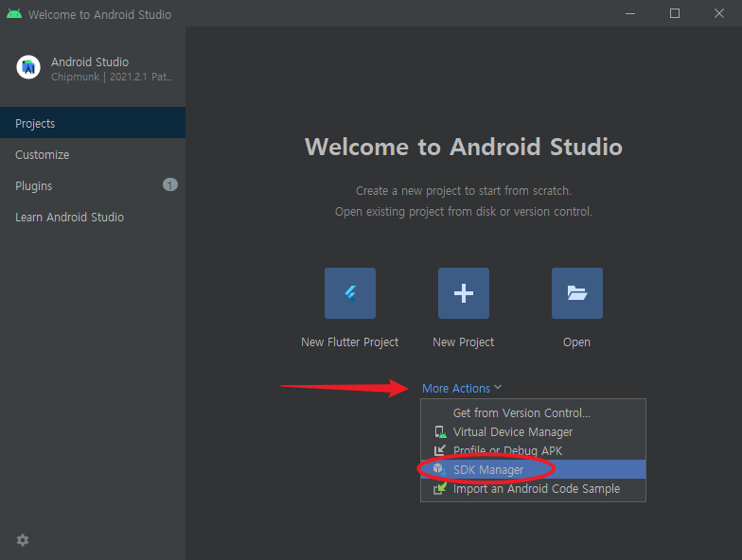Image resolution: width=742 pixels, height=560 pixels.
Task: Click the Import Android Code Sample icon
Action: [439, 488]
